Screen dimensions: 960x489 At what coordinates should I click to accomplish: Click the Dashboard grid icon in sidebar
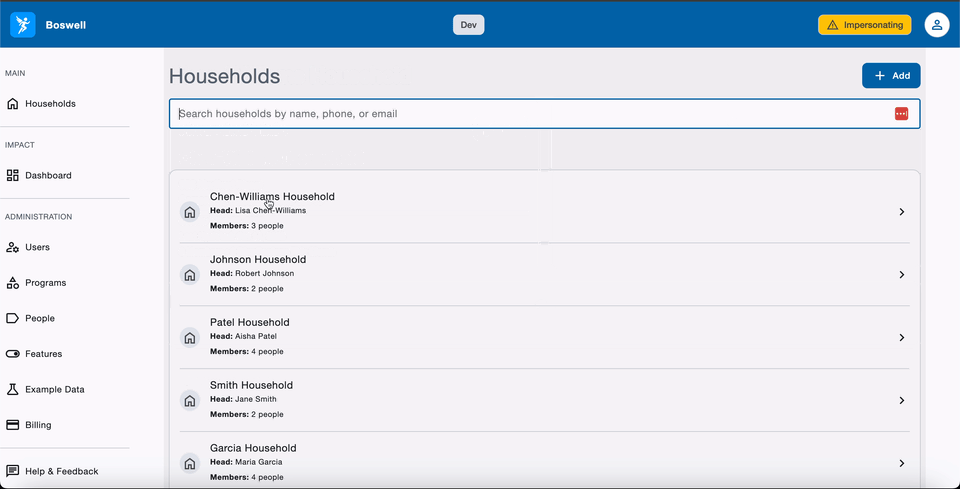pyautogui.click(x=13, y=176)
